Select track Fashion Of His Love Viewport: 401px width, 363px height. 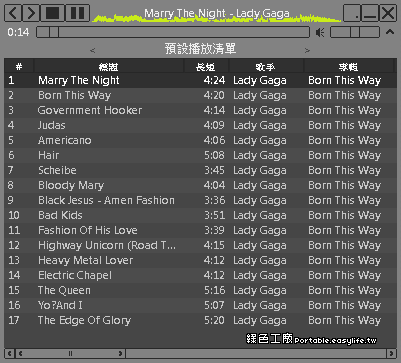point(200,230)
